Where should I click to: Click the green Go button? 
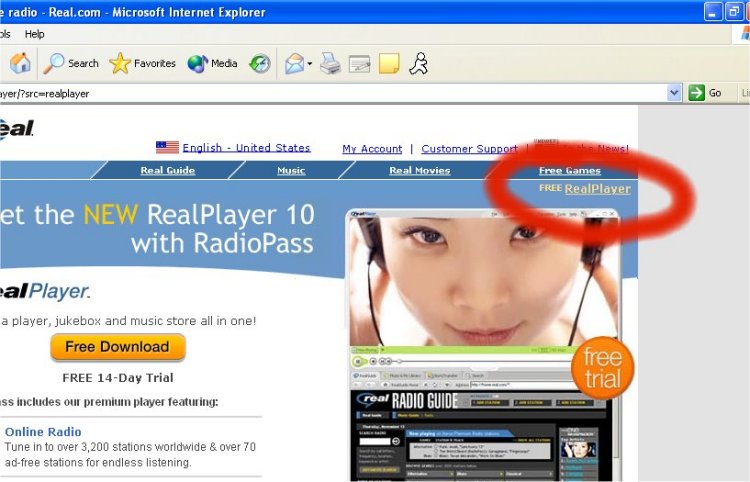pyautogui.click(x=705, y=92)
